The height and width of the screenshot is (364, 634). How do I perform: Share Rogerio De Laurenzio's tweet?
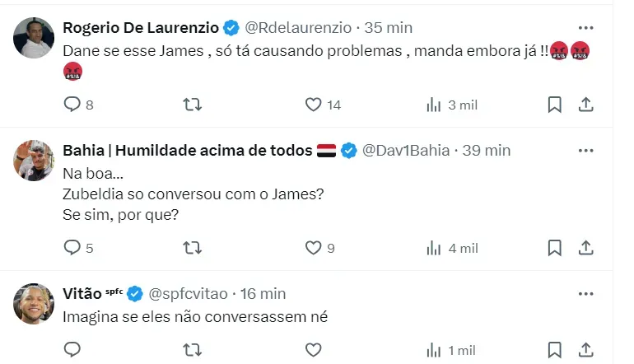click(585, 105)
